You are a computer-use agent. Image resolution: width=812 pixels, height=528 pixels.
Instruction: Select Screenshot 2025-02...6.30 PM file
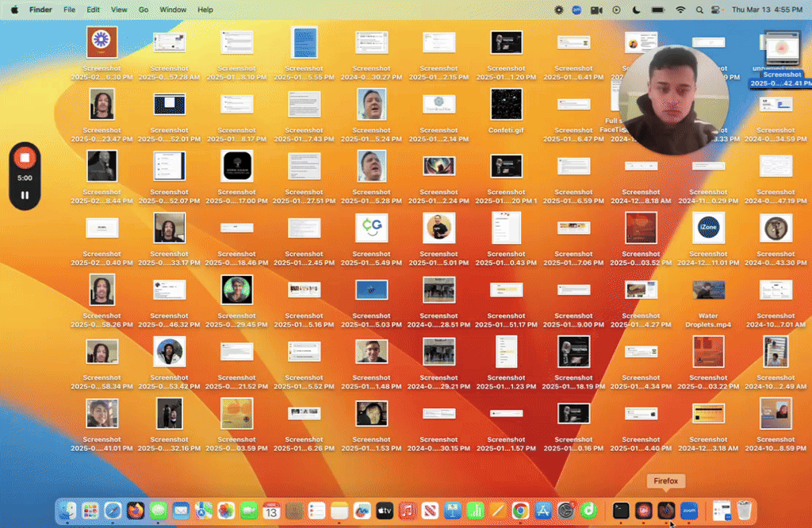pos(101,52)
